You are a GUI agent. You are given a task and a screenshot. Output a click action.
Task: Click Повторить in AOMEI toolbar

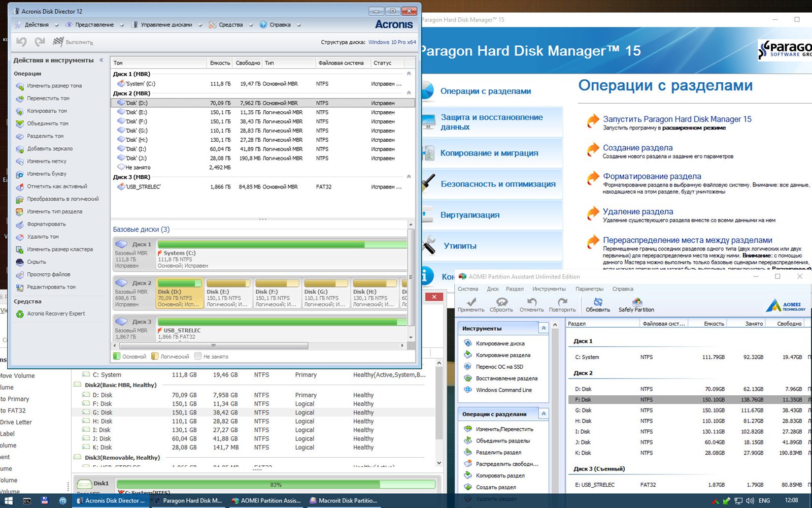[562, 305]
